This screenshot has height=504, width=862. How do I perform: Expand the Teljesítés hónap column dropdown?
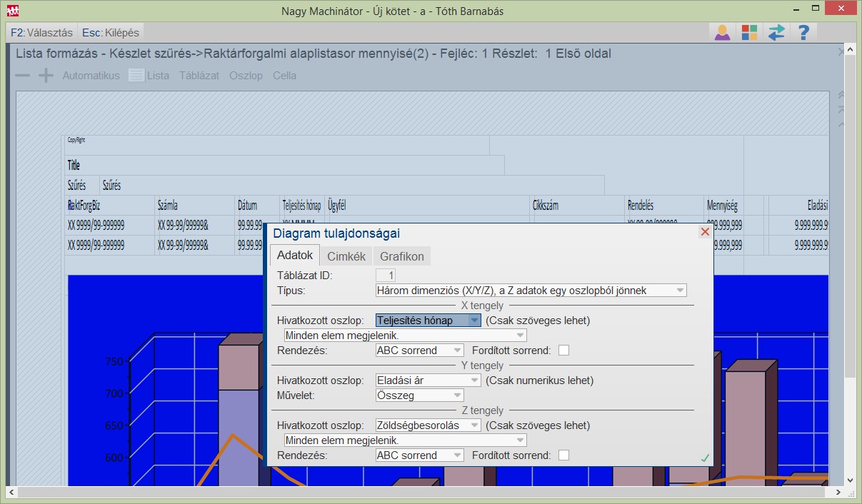[x=474, y=321]
